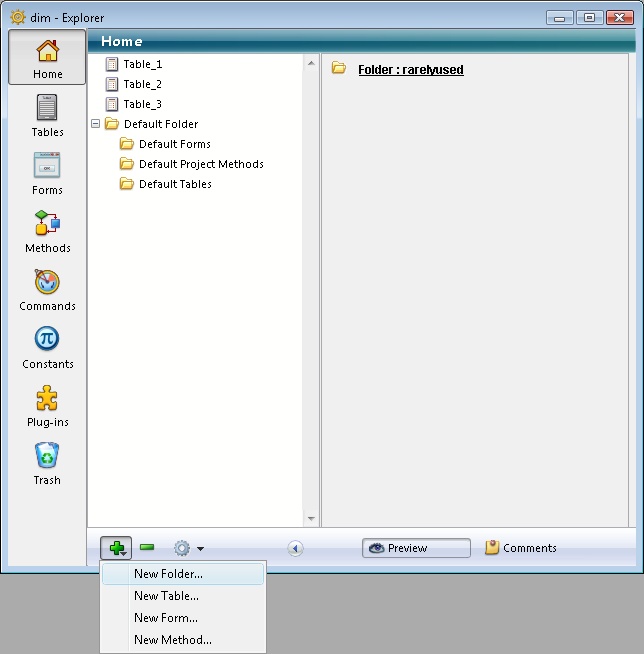Show the Commands list
The image size is (644, 654).
click(x=47, y=289)
